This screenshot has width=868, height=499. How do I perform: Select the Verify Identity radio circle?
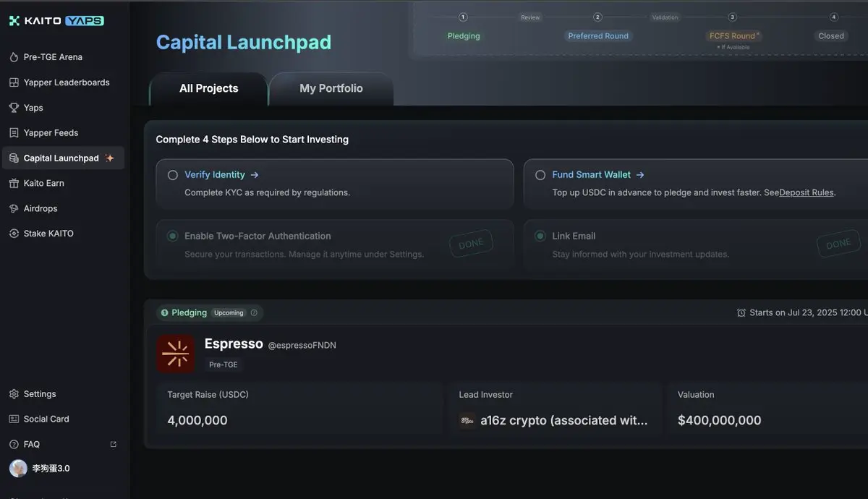coord(173,175)
